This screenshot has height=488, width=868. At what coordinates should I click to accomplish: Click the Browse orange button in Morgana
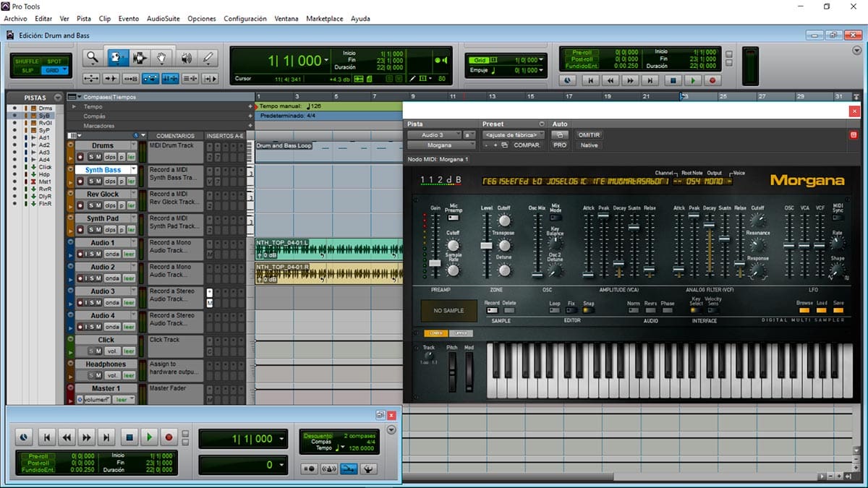805,311
